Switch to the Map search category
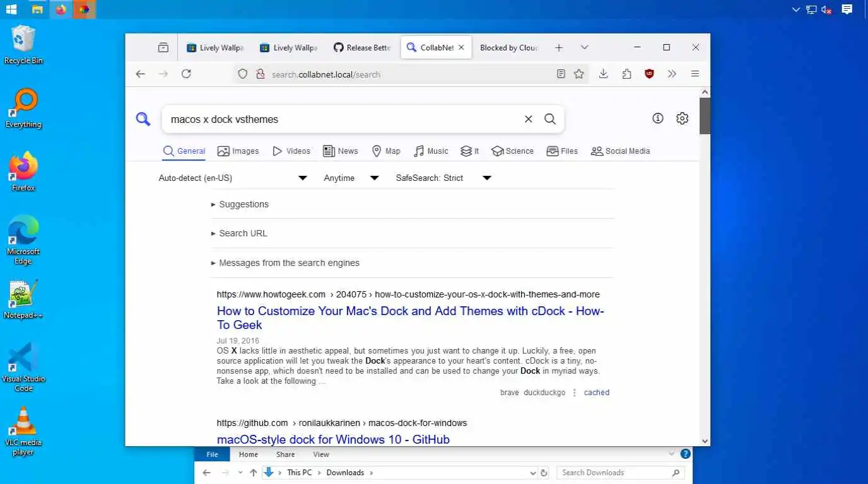The height and width of the screenshot is (484, 868). pos(386,151)
